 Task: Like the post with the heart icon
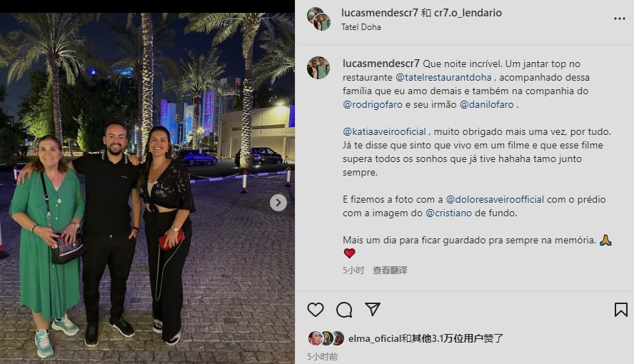pos(316,310)
